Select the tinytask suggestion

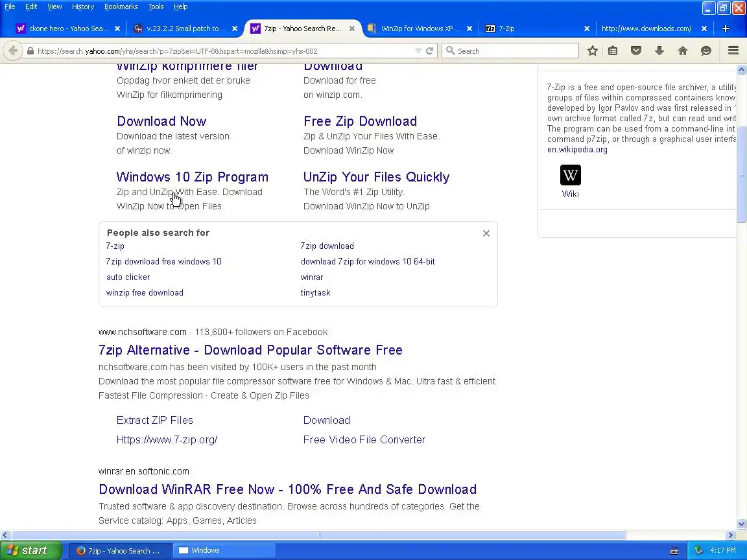[315, 293]
